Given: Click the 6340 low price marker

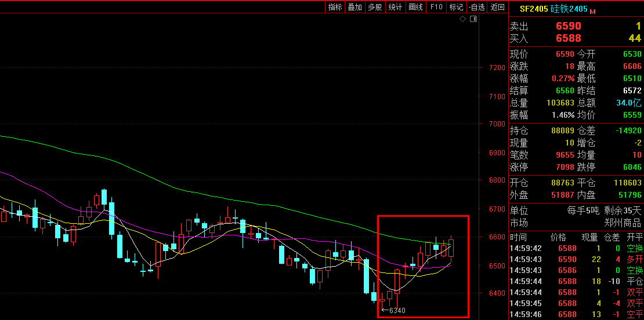Looking at the screenshot, I should click(x=397, y=311).
